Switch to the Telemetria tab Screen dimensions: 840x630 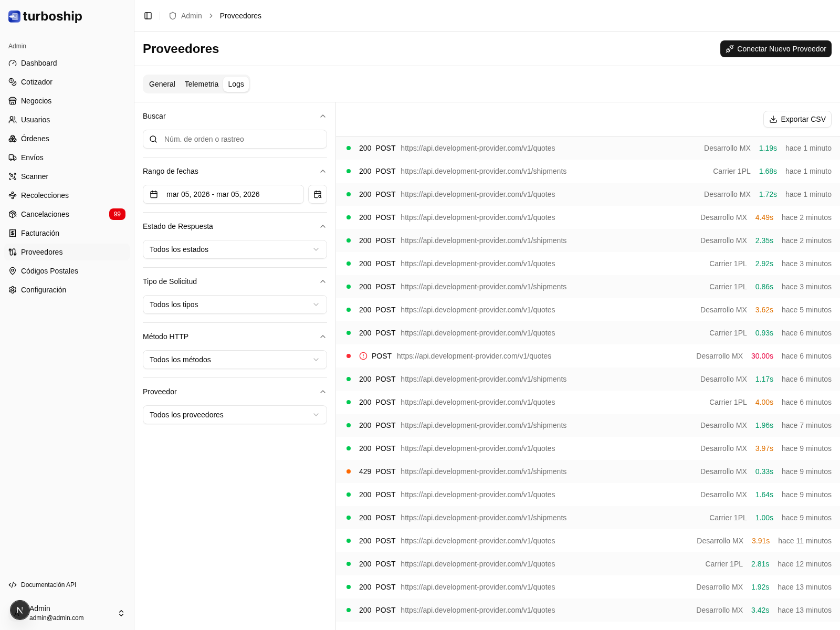202,84
